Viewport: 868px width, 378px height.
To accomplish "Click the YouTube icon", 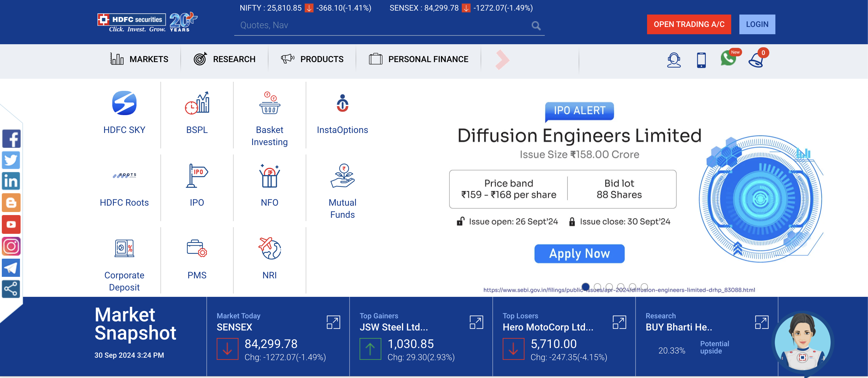I will point(11,224).
